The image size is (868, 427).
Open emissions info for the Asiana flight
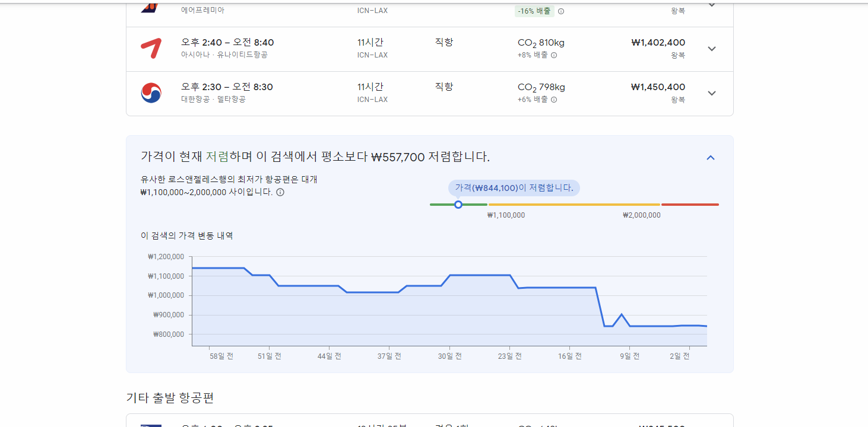click(x=554, y=55)
